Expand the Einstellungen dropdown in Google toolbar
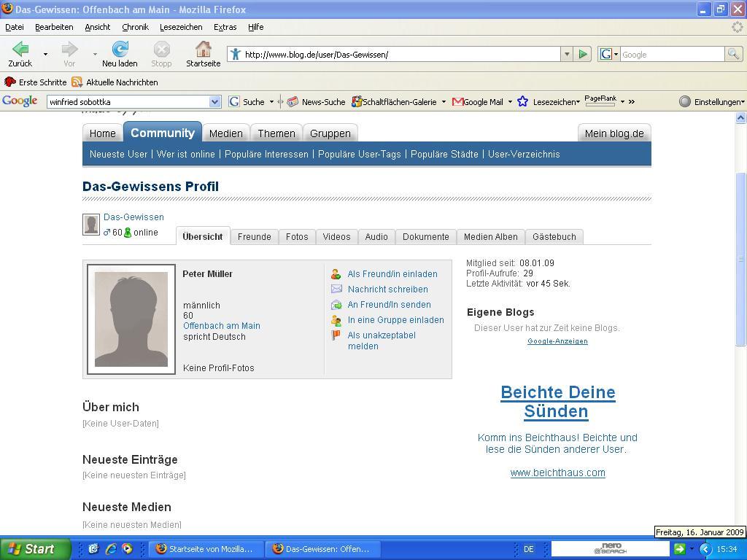 tap(711, 102)
